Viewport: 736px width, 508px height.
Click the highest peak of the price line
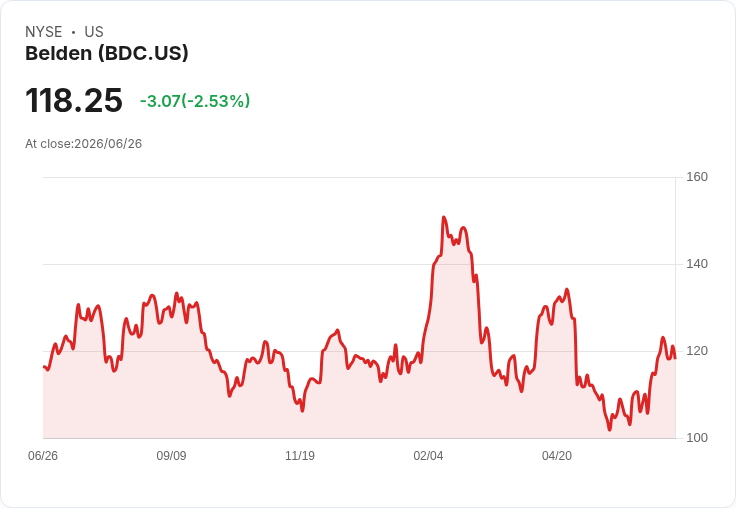coord(444,217)
